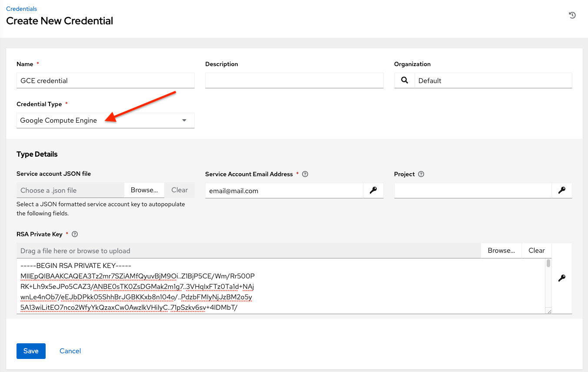Browse for an RSA private key file
The image size is (588, 372).
pos(501,250)
